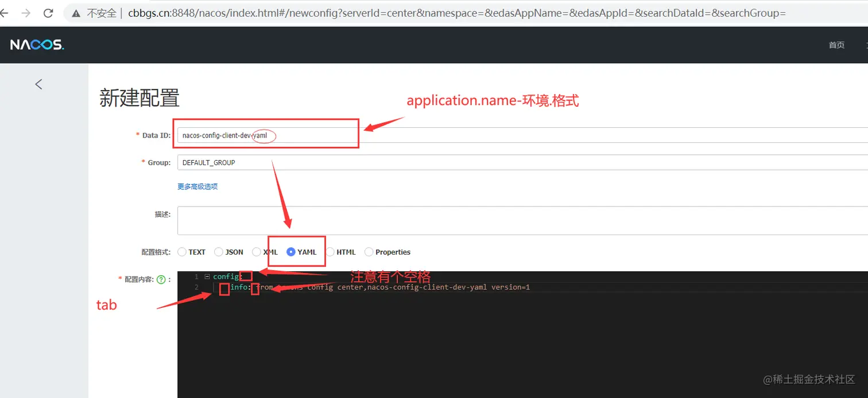
Task: Select the YAML format radio button
Action: click(x=291, y=252)
